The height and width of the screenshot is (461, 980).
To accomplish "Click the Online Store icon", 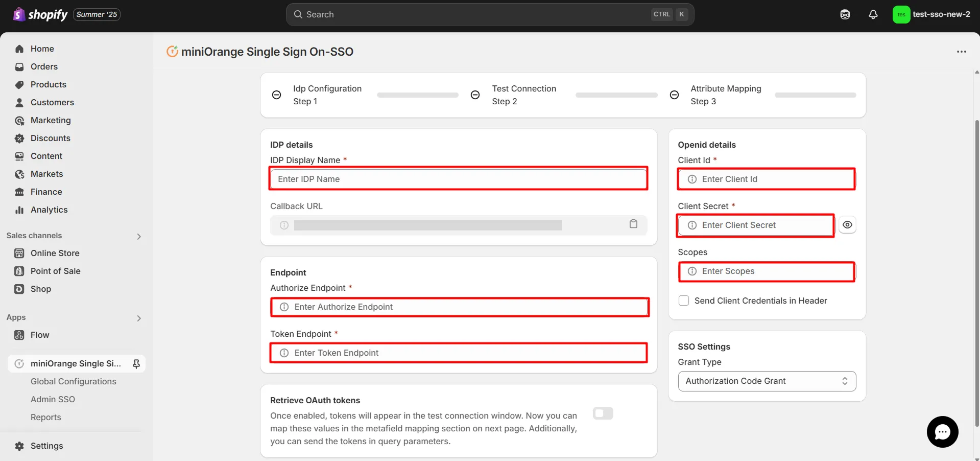I will 19,253.
